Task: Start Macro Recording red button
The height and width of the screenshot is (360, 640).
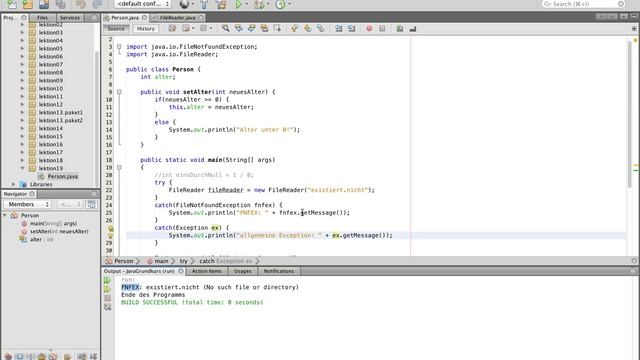Action: pos(369,29)
